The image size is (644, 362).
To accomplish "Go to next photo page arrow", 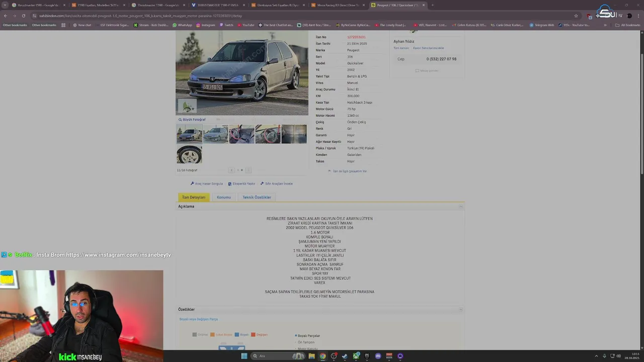I will 248,170.
